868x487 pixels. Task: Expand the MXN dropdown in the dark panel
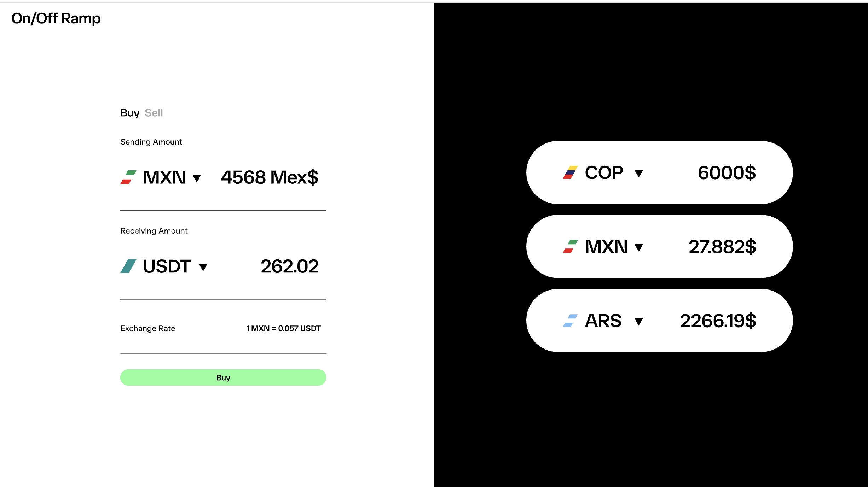pos(638,247)
